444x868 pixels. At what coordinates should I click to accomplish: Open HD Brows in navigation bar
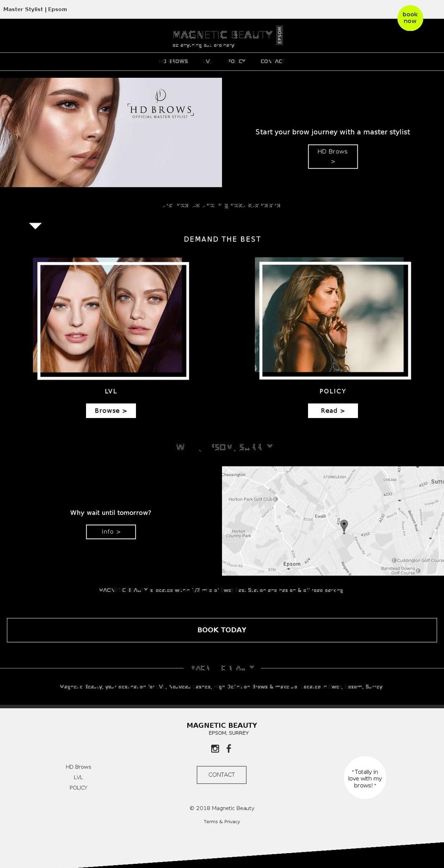coord(173,61)
